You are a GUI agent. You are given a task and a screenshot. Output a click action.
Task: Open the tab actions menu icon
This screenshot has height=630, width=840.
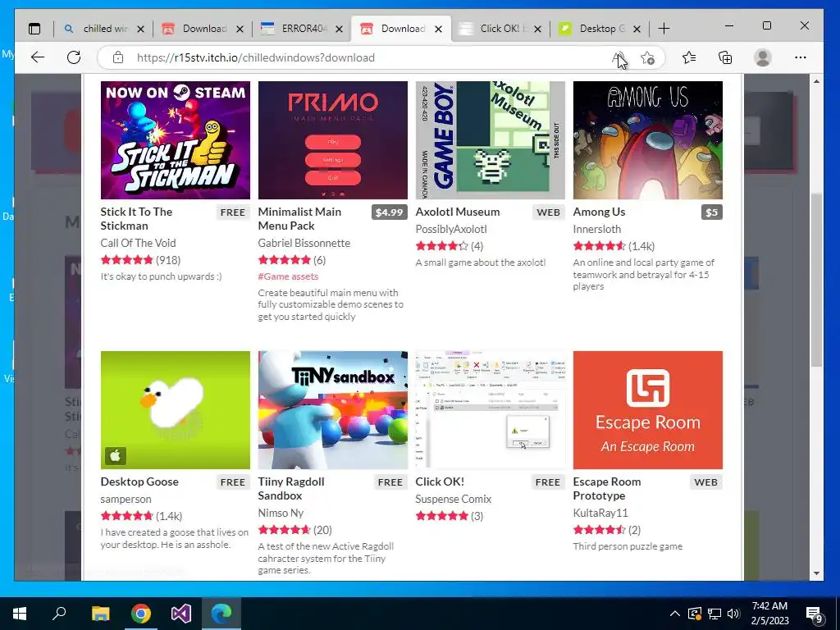[x=34, y=29]
